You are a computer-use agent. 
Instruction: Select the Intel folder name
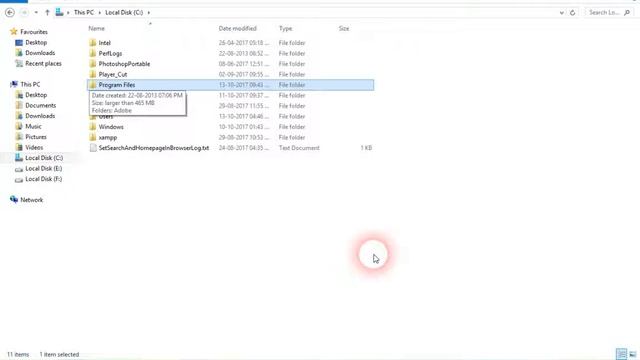pos(104,43)
